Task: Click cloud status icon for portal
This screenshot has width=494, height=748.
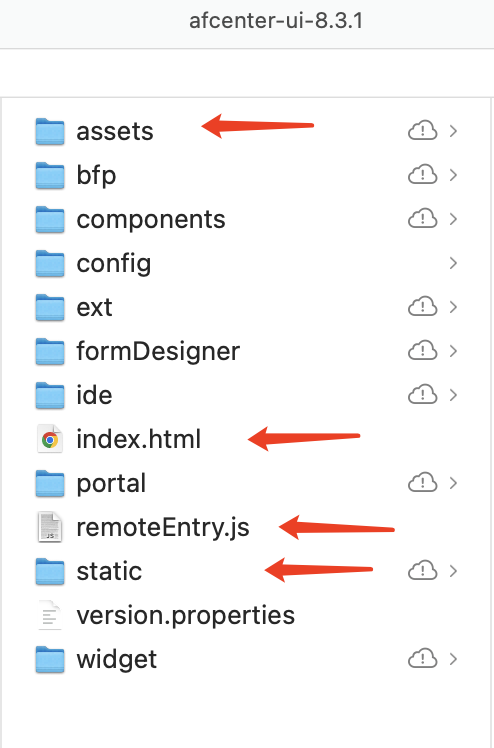Action: (422, 483)
